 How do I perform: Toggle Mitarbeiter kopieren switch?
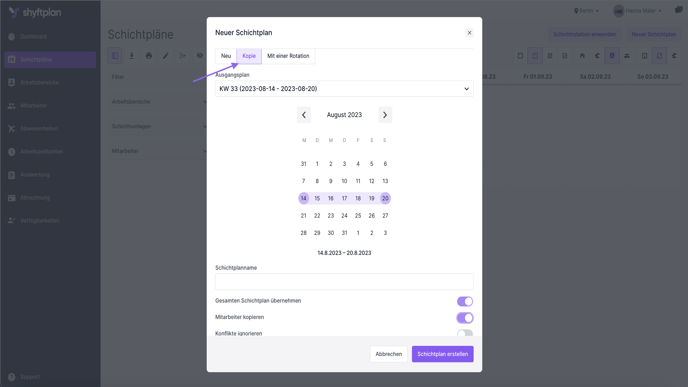pos(465,317)
